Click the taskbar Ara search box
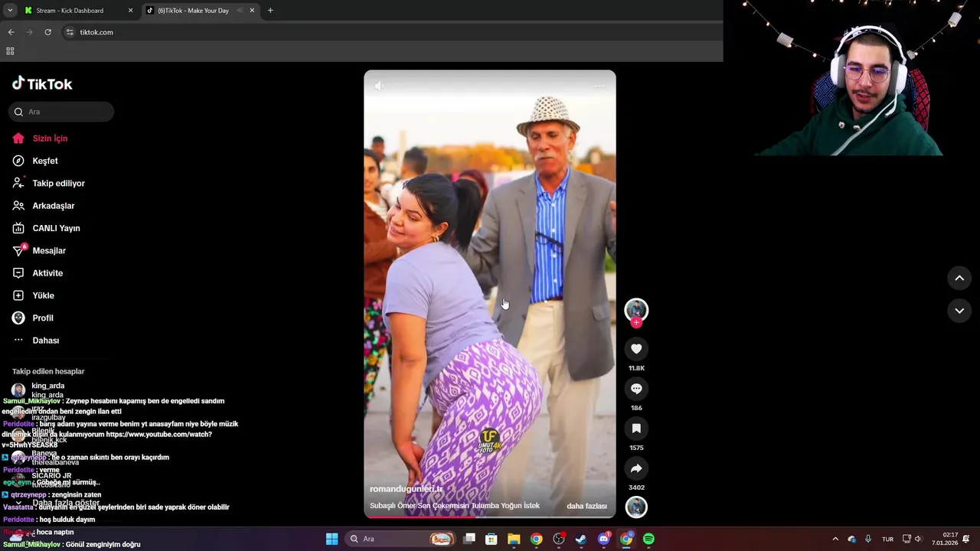The width and height of the screenshot is (980, 551). [400, 539]
